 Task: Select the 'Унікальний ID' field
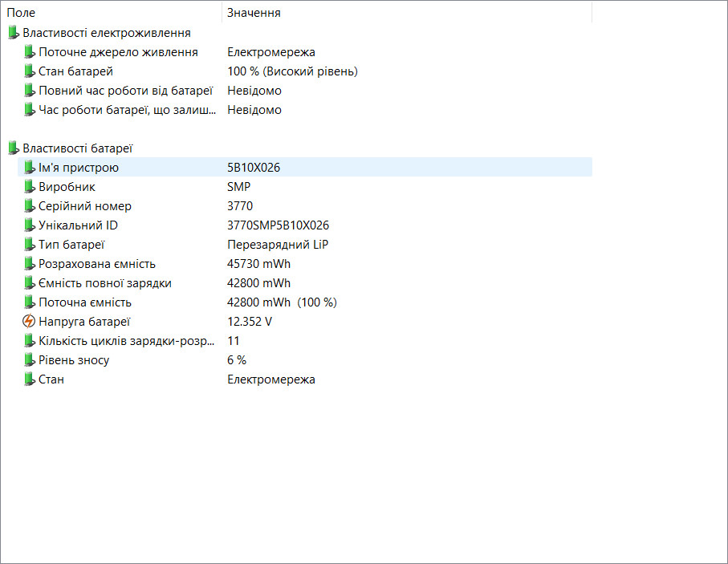pos(78,225)
